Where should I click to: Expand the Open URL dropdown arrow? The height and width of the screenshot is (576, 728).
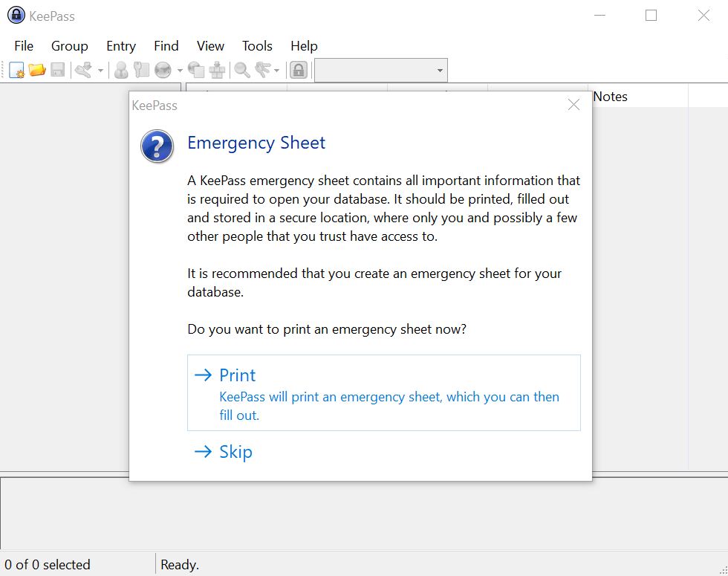coord(180,71)
